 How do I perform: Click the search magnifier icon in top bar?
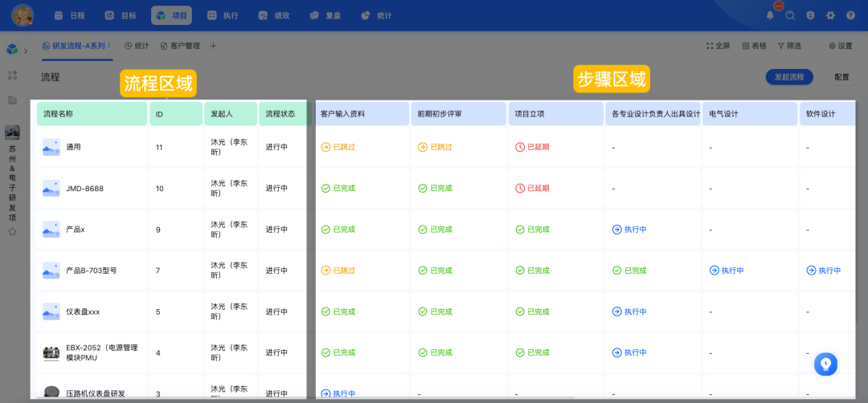pyautogui.click(x=791, y=15)
